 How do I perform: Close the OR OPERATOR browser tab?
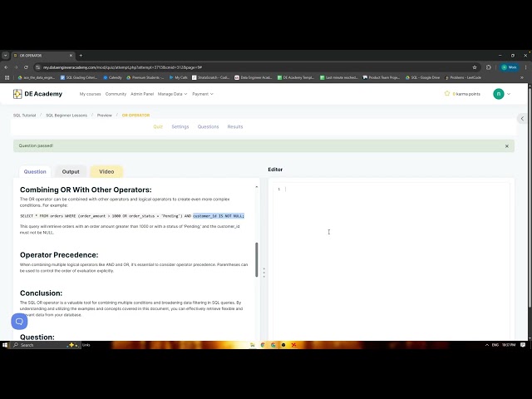[71, 56]
